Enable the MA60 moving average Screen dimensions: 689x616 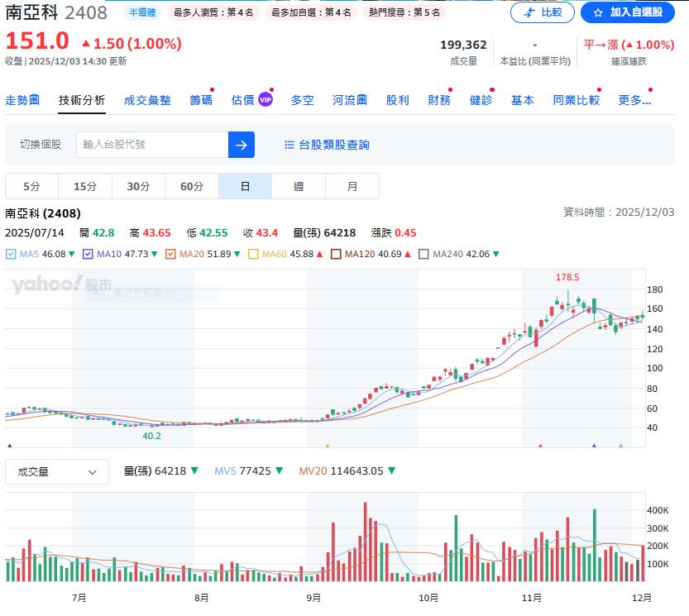[x=257, y=253]
